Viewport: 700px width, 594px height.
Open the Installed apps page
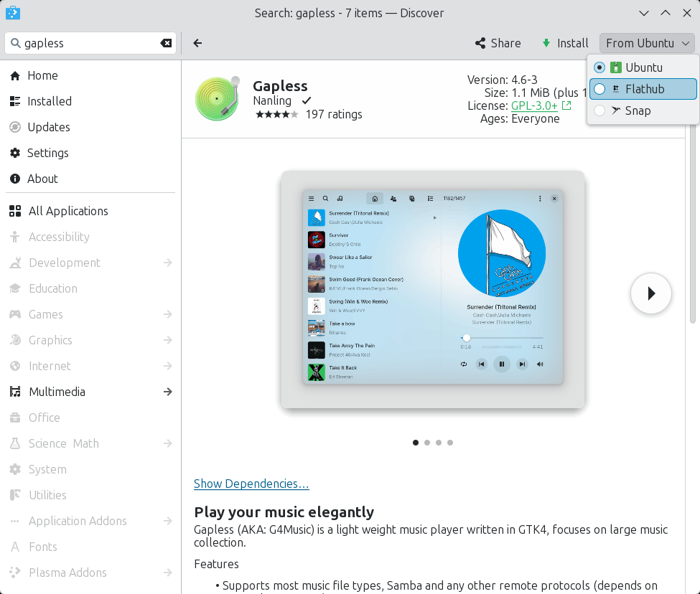(49, 101)
